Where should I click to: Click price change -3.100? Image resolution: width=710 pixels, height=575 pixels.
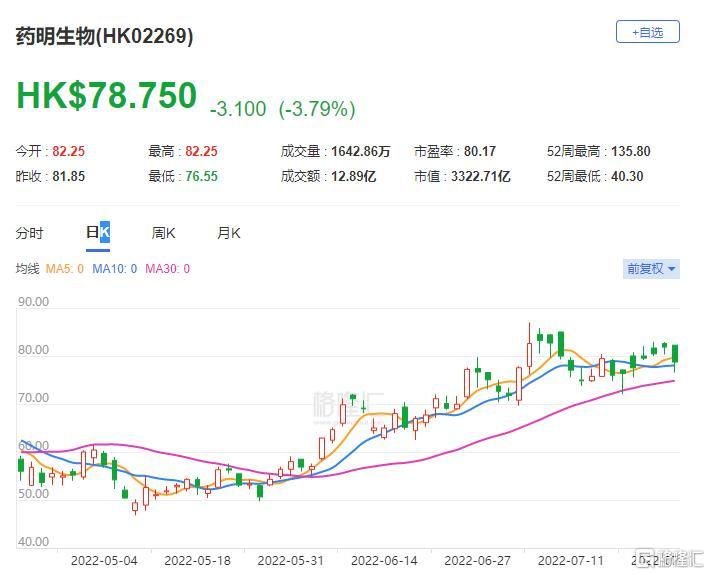click(238, 109)
